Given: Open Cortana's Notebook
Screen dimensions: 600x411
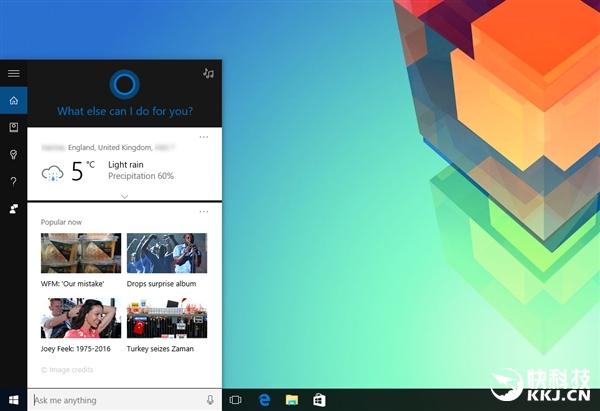Looking at the screenshot, I should click(x=13, y=127).
